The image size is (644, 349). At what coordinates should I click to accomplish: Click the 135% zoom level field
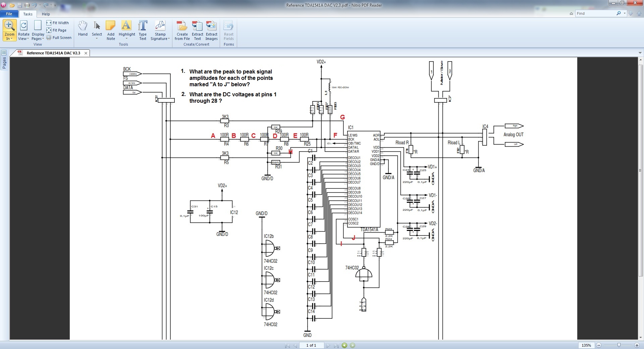tap(586, 345)
